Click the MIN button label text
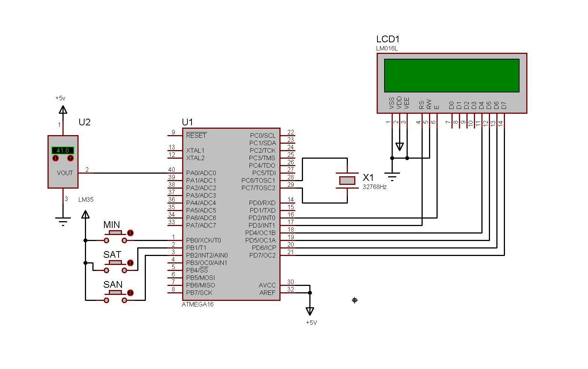 coord(111,225)
